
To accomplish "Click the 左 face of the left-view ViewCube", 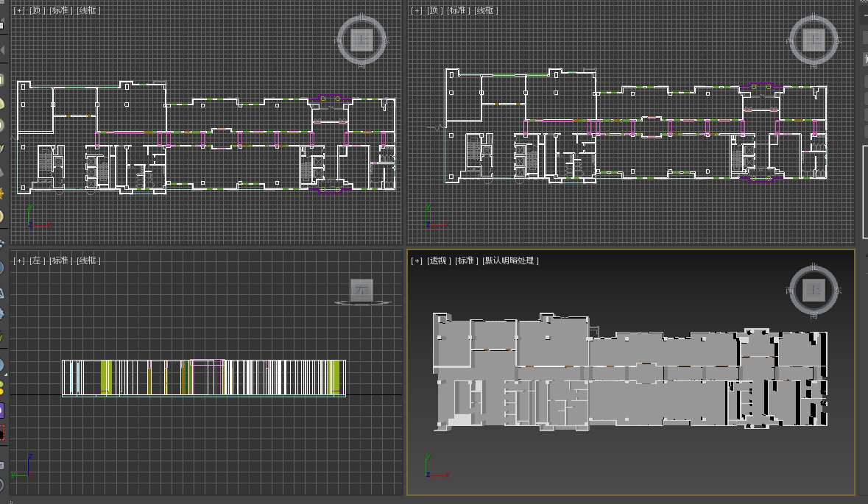I will tap(361, 290).
